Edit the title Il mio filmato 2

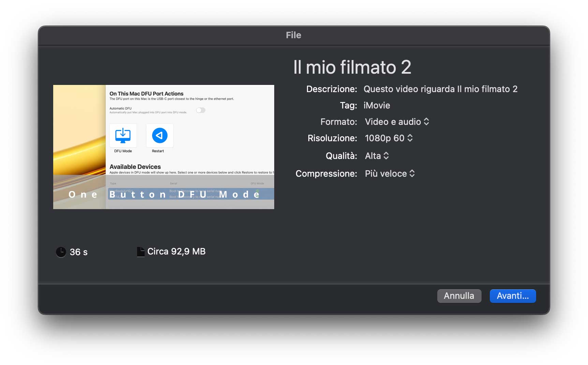(x=352, y=67)
